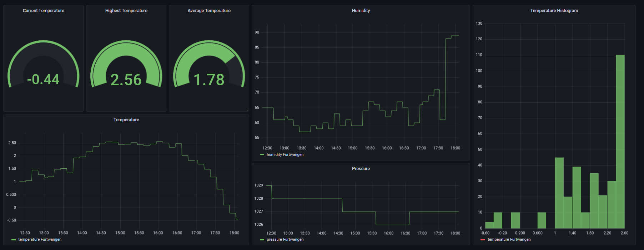Click the Average Temperature panel resize handle
Viewport: 644px width, 250px height.
click(247, 110)
